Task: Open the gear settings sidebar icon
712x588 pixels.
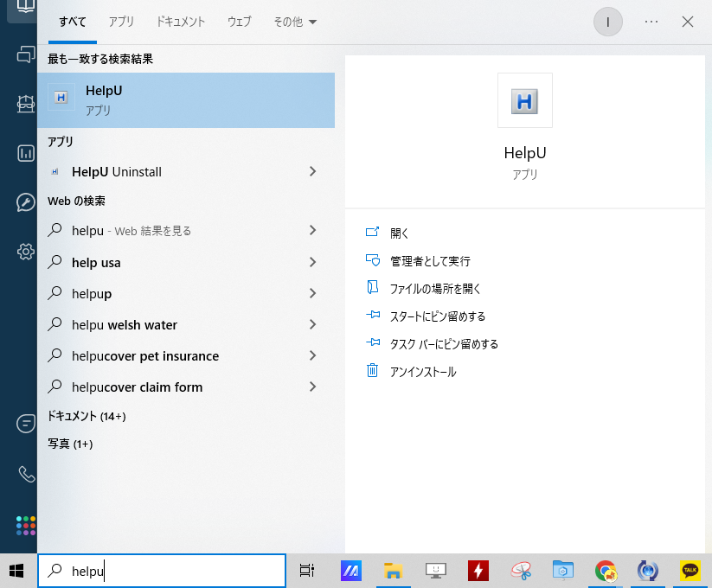Action: tap(26, 252)
